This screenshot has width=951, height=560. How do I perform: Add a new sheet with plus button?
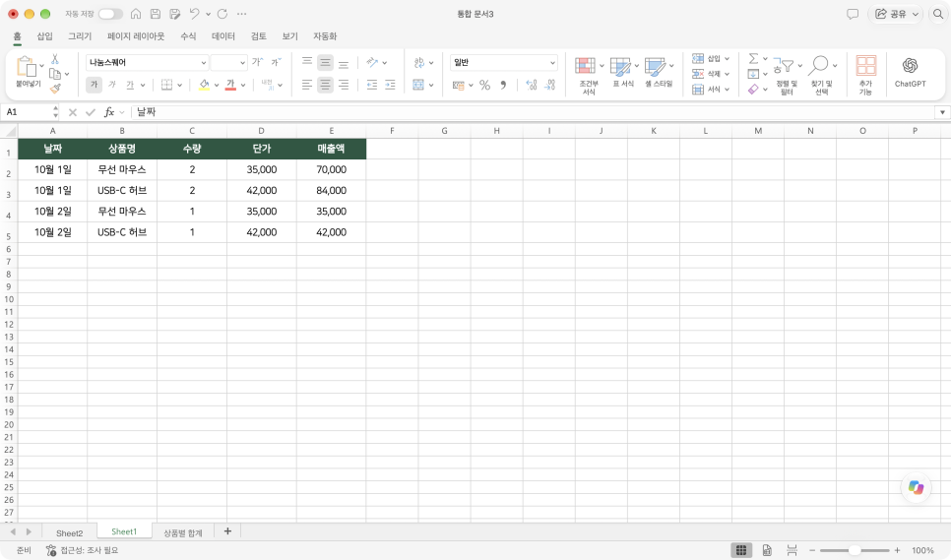(x=227, y=531)
